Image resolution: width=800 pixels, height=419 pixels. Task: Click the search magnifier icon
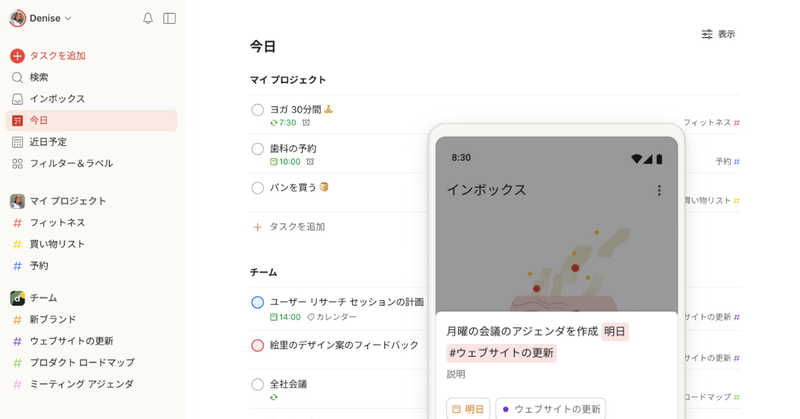[x=17, y=78]
